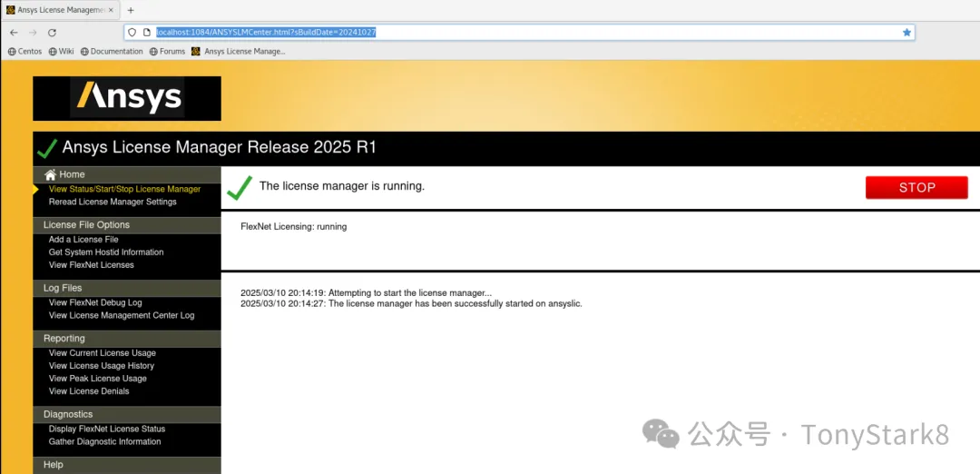Viewport: 980px width, 474px height.
Task: Open the Documentation bookmark
Action: (112, 51)
